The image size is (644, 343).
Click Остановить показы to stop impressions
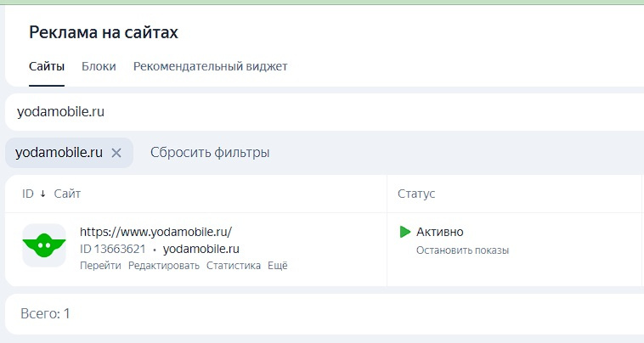point(462,250)
